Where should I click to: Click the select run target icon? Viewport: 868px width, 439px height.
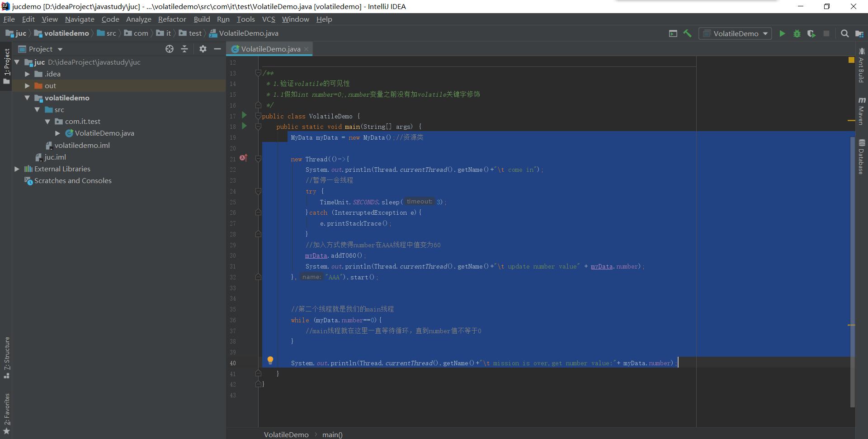[673, 33]
